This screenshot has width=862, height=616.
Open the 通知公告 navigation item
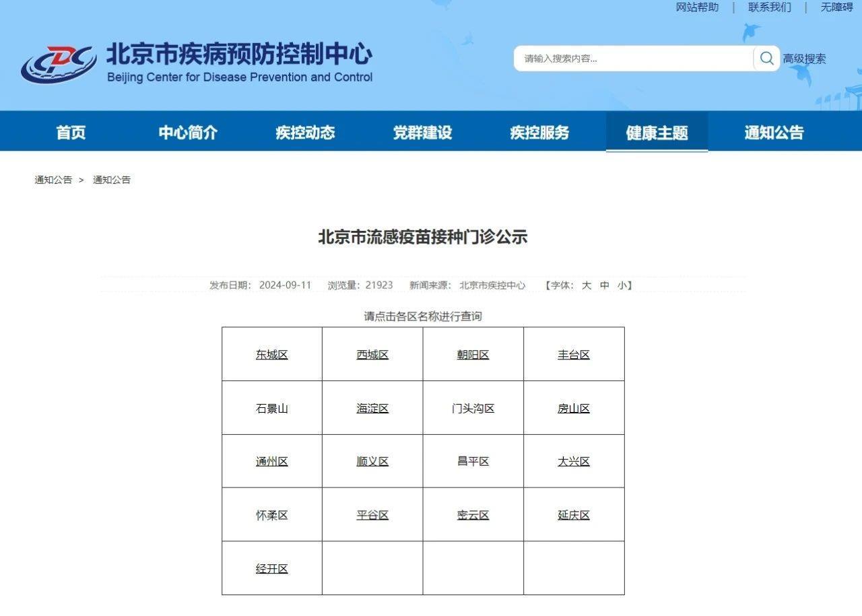(774, 133)
